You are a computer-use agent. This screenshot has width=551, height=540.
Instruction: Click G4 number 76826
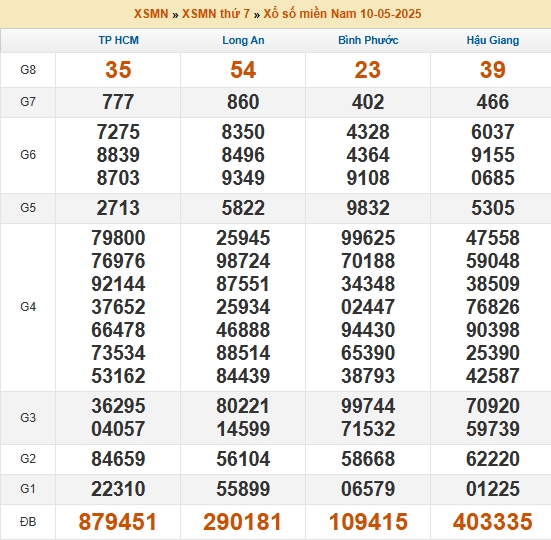(x=493, y=307)
